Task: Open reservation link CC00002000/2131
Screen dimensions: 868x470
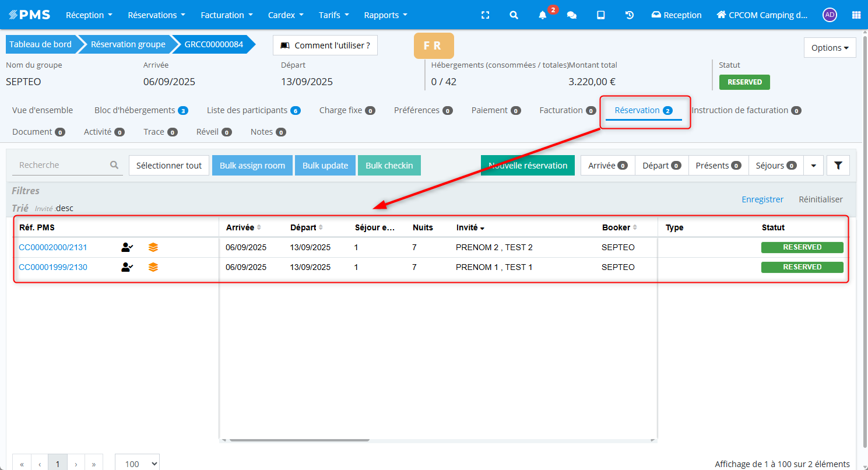Action: pos(53,247)
